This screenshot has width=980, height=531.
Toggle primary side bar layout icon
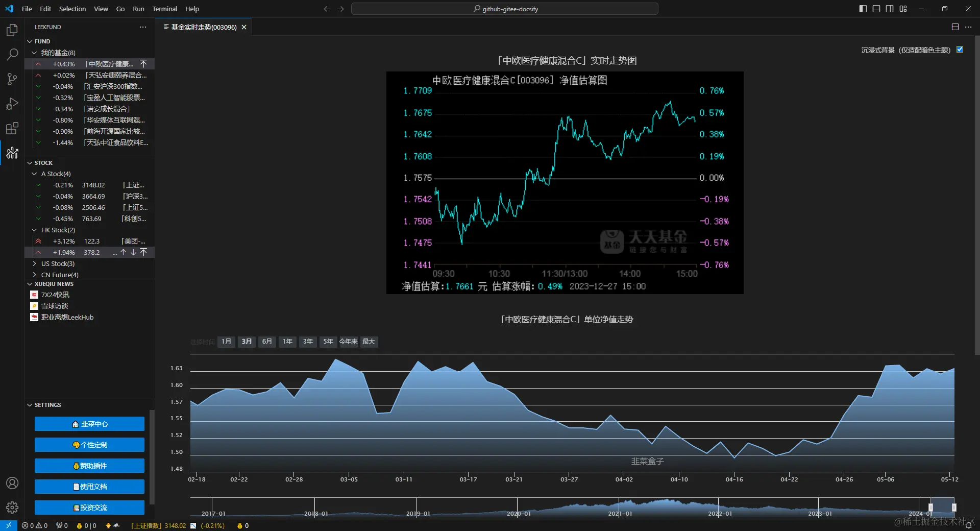863,9
